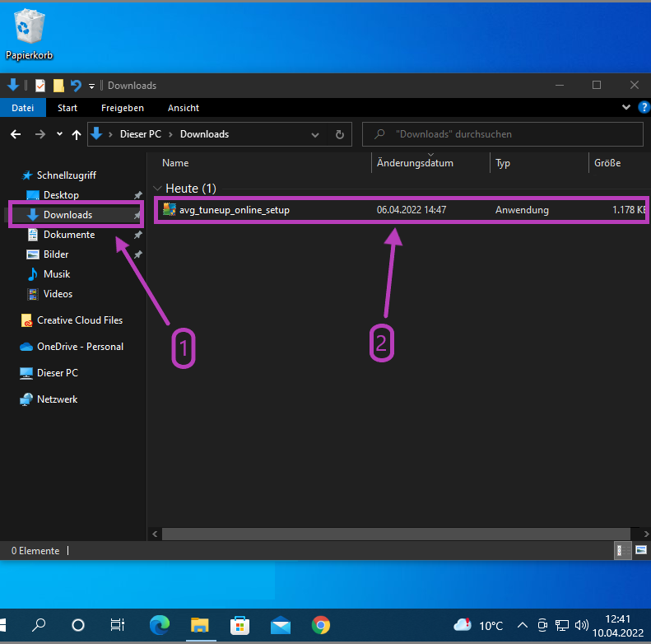The image size is (651, 644).
Task: Click the File Explorer taskbar icon
Action: click(x=200, y=625)
